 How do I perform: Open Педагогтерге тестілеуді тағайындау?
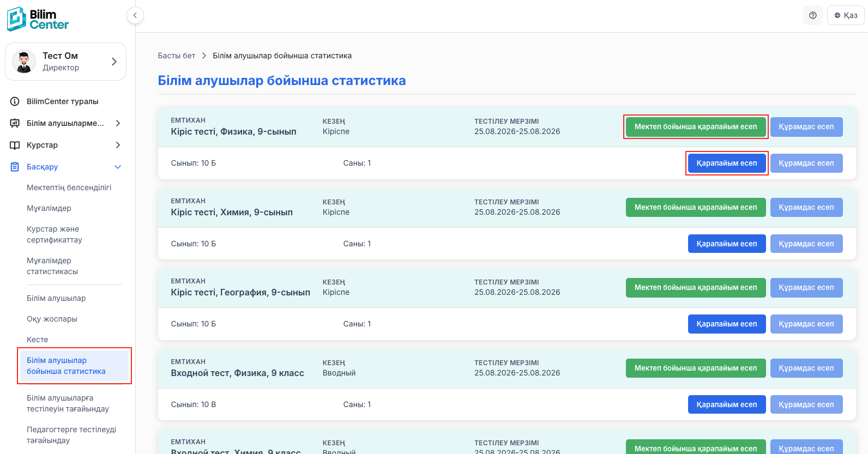click(x=71, y=435)
